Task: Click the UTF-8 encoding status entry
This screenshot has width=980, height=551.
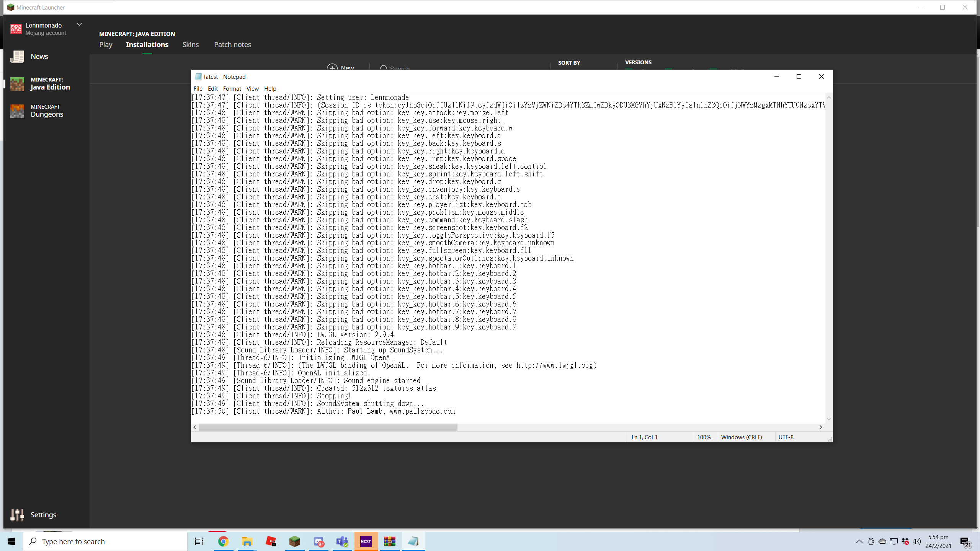Action: (786, 437)
